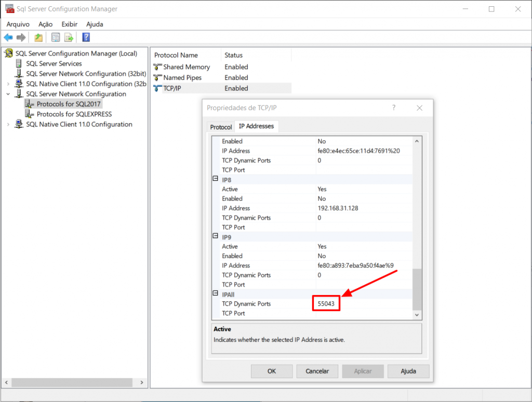This screenshot has height=402, width=532.
Task: Click the property list scroll down arrow
Action: click(x=417, y=315)
